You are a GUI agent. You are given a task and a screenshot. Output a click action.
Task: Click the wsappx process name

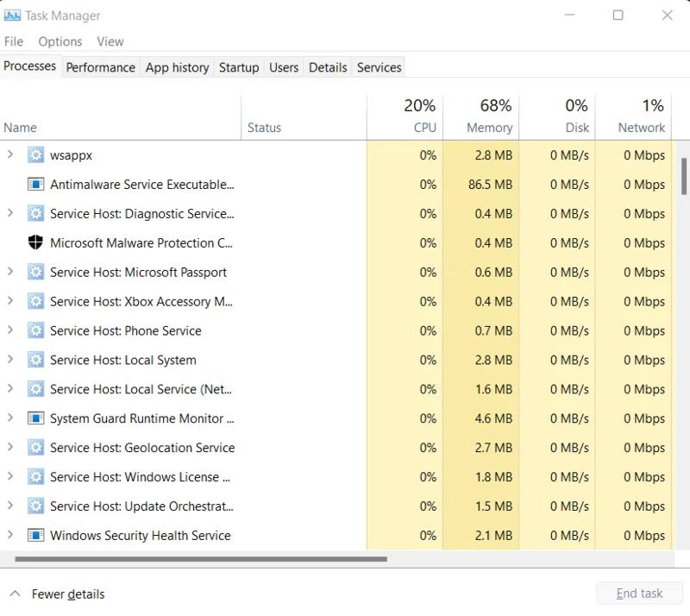click(x=71, y=156)
